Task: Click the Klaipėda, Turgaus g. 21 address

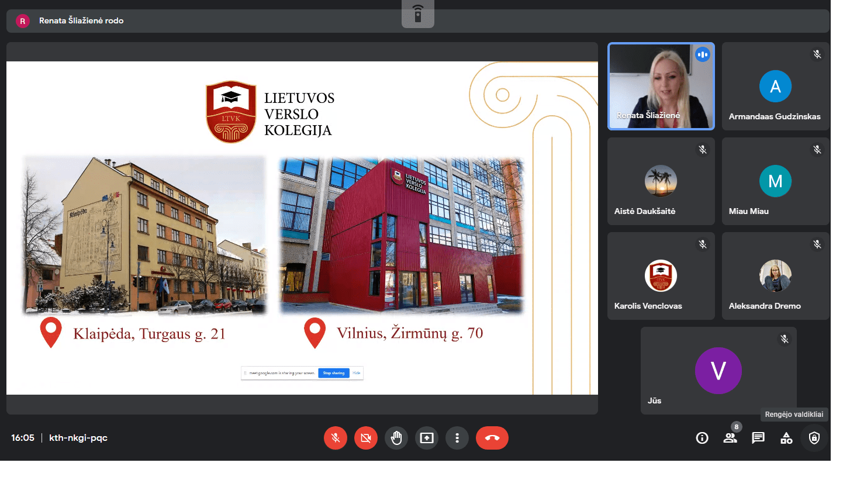Action: (x=149, y=334)
